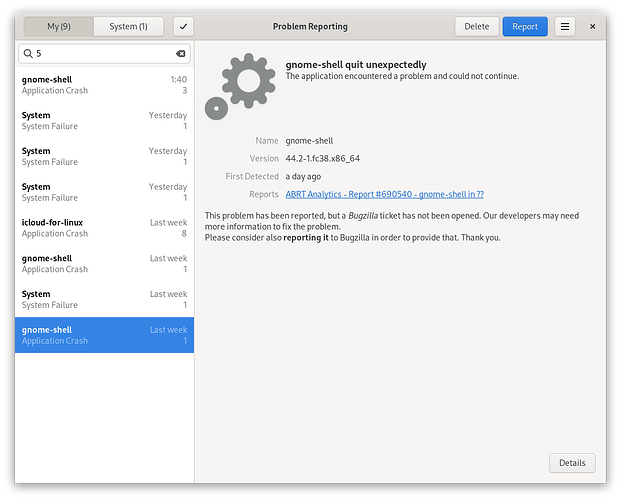Select first System Failure from Yesterday
Image resolution: width=620 pixels, height=500 pixels.
(x=104, y=121)
